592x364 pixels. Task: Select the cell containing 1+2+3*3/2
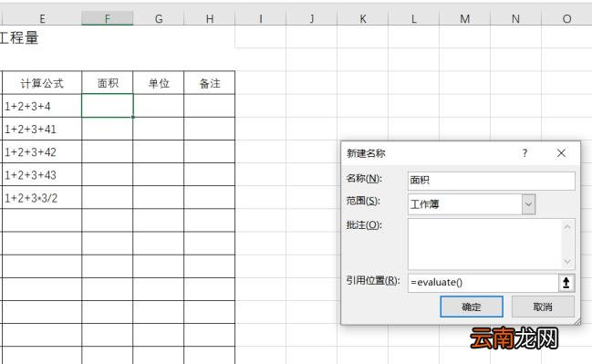[42, 197]
